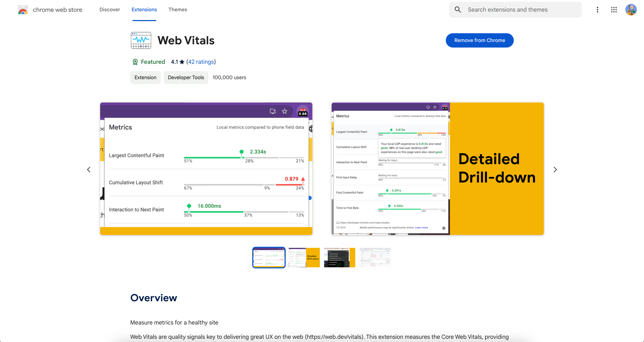Click Remove from Chrome button
Viewport: 644px width, 342px height.
(479, 40)
